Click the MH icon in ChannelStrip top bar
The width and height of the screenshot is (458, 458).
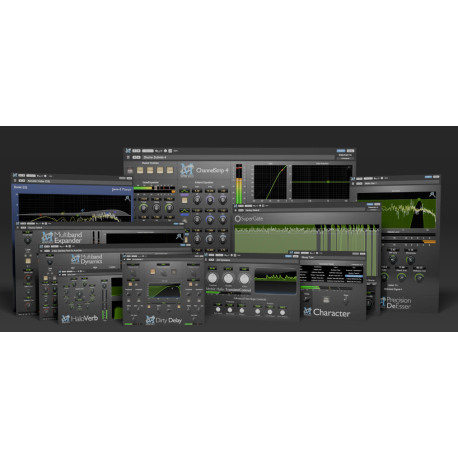pos(128,151)
